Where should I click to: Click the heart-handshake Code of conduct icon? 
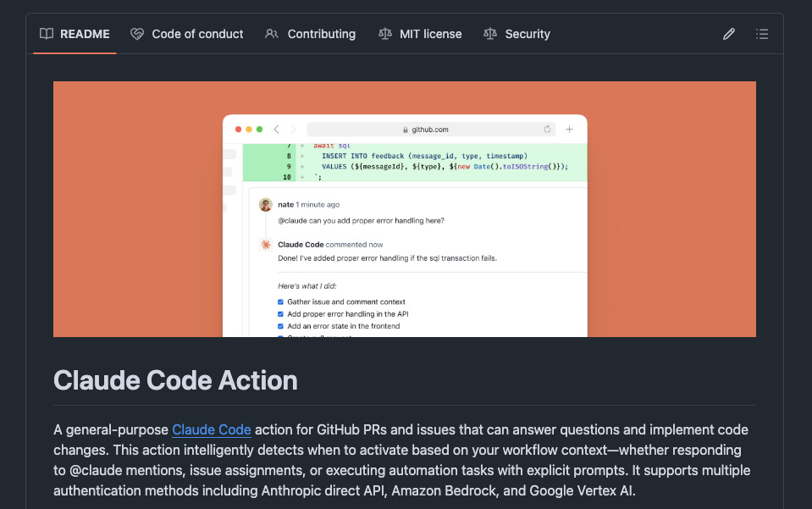pos(137,34)
